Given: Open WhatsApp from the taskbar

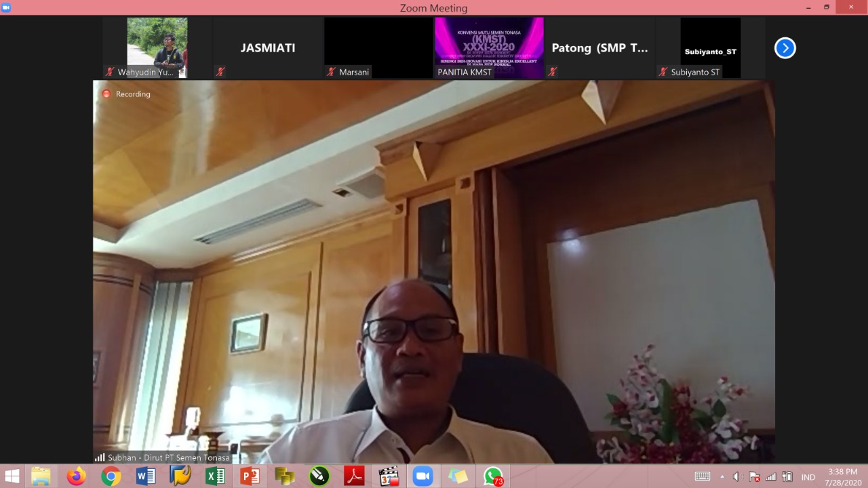Looking at the screenshot, I should point(493,476).
